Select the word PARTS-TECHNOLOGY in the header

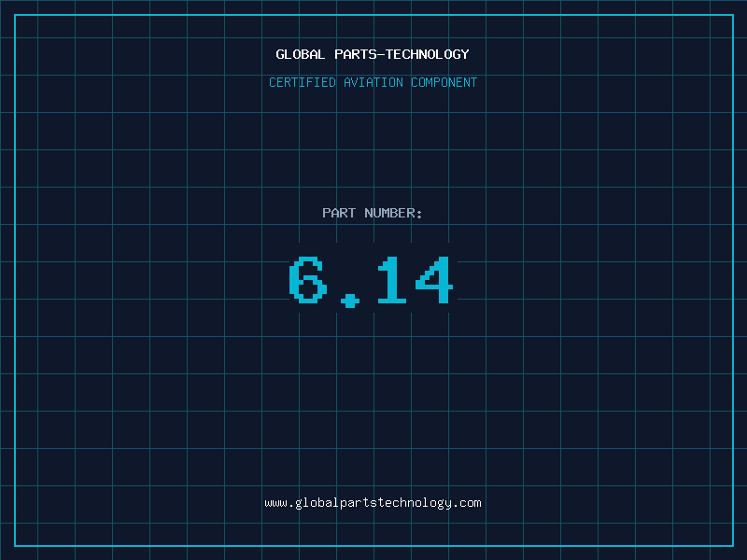coord(402,54)
